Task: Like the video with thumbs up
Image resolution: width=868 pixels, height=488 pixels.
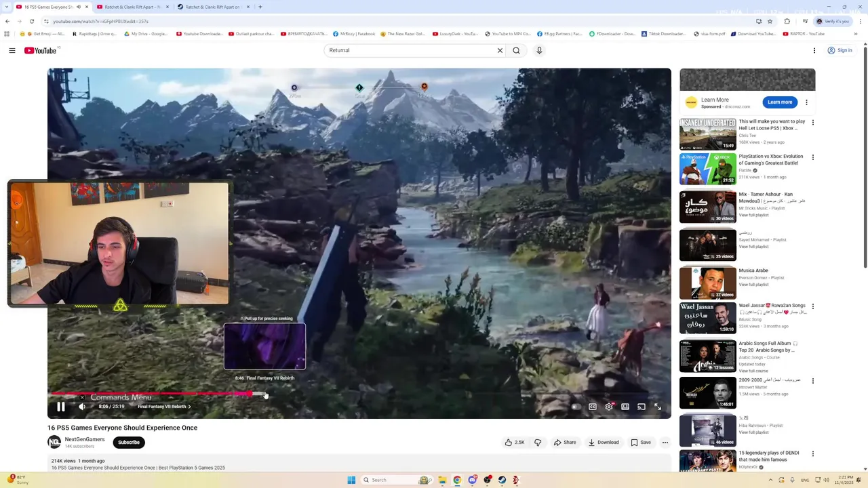Action: click(x=515, y=443)
